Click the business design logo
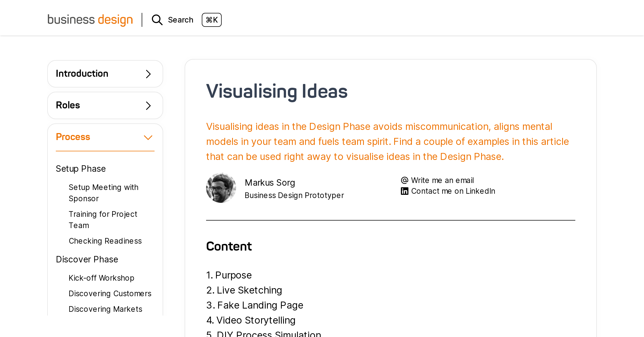Screen dimensions: 644x337 pyautogui.click(x=90, y=20)
